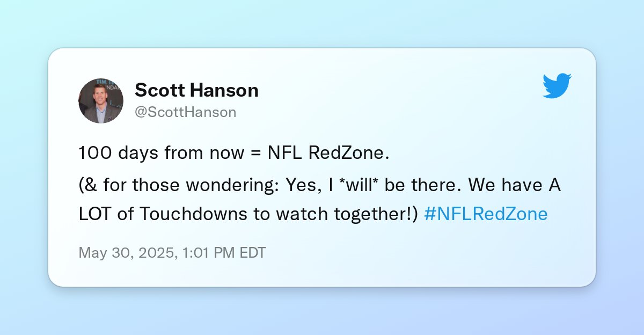The image size is (644, 335).
Task: Follow the #NFLRedZone hashtag link
Action: [x=486, y=214]
